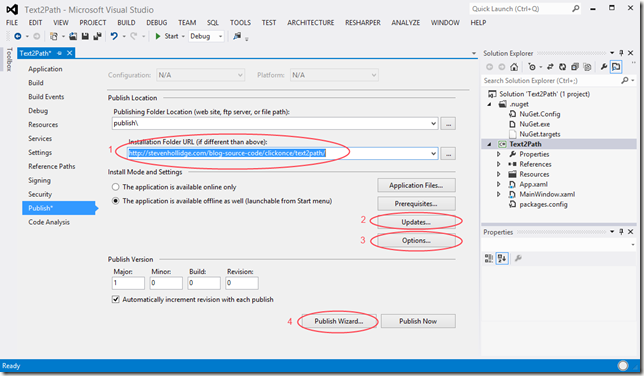Image resolution: width=644 pixels, height=376 pixels.
Task: Open the BUILD menu
Action: [126, 23]
